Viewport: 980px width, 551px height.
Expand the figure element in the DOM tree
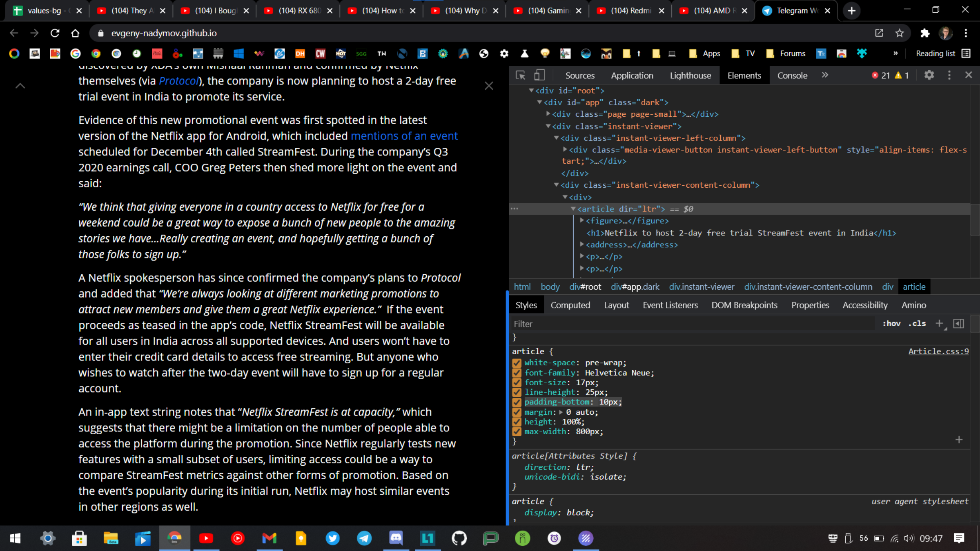tap(582, 221)
